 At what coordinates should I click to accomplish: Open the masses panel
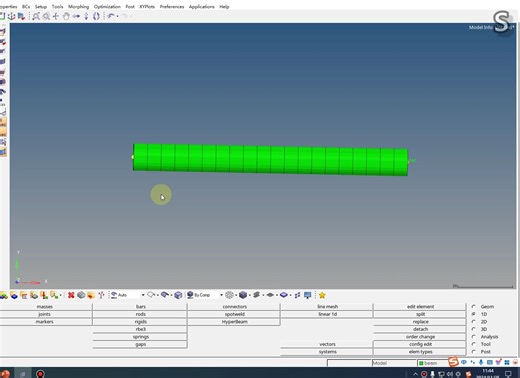point(45,306)
